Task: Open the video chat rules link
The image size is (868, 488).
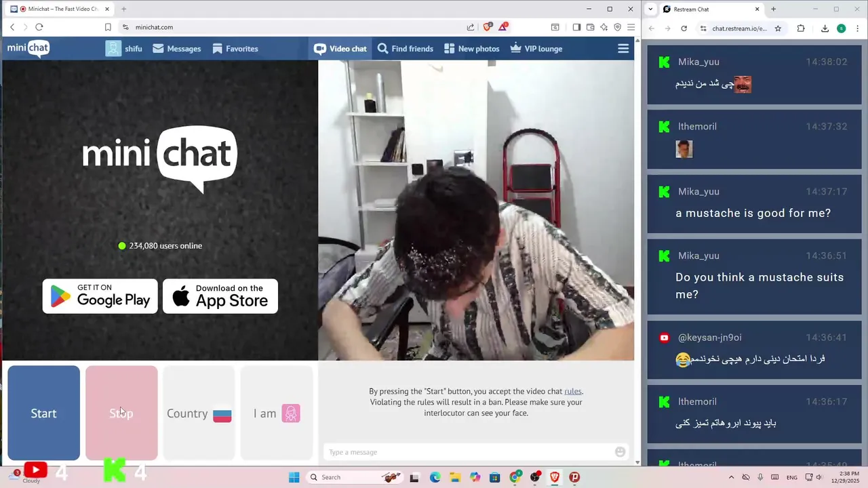Action: [x=572, y=391]
